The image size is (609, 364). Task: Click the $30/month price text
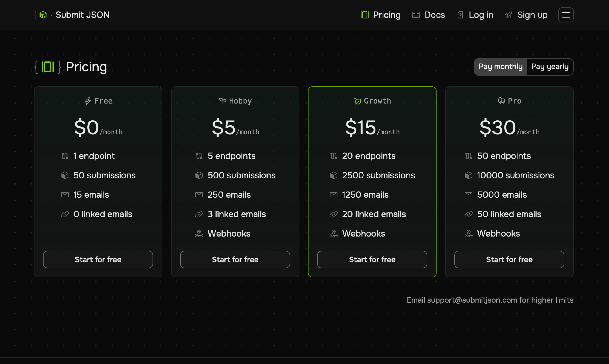509,128
